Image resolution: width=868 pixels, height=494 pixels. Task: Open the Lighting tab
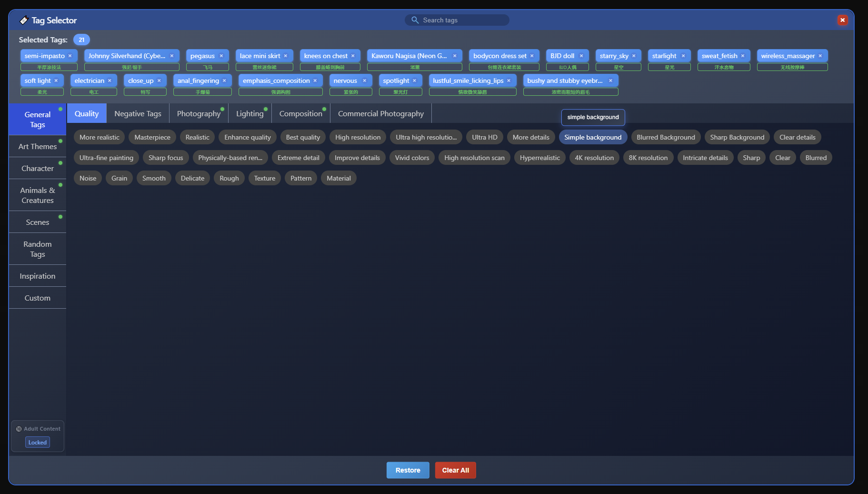(250, 113)
